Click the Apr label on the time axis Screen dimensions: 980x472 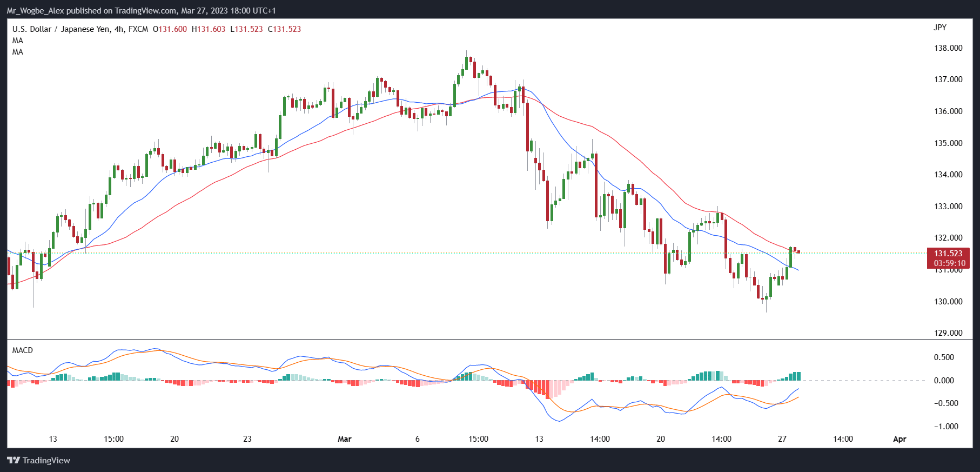[900, 439]
